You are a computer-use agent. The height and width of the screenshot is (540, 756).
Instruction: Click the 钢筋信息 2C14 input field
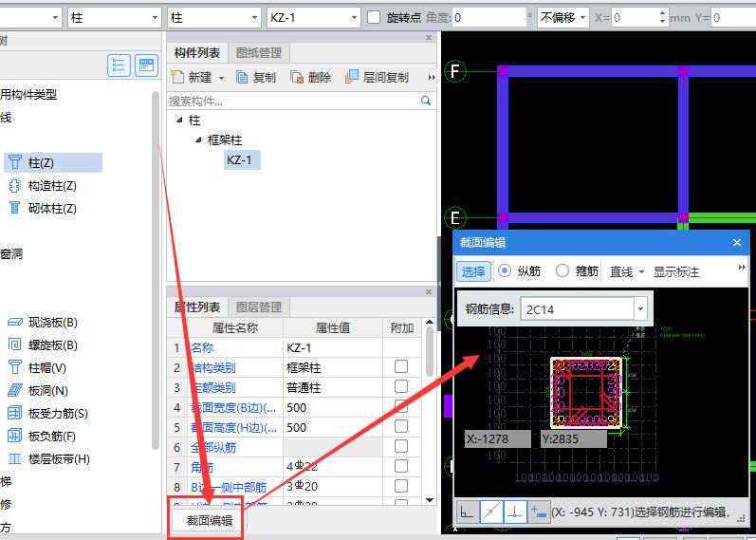(577, 308)
